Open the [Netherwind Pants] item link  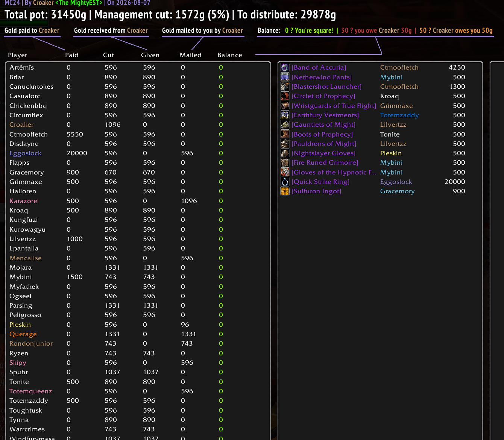pos(322,77)
